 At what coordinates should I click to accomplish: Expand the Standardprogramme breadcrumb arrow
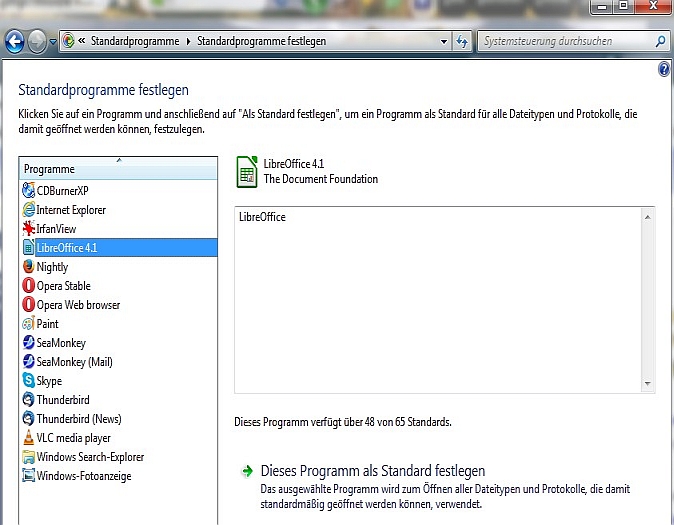[x=188, y=41]
